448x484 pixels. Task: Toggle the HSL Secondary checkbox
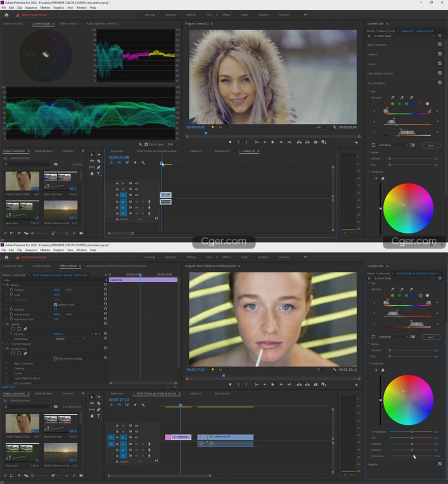point(440,83)
